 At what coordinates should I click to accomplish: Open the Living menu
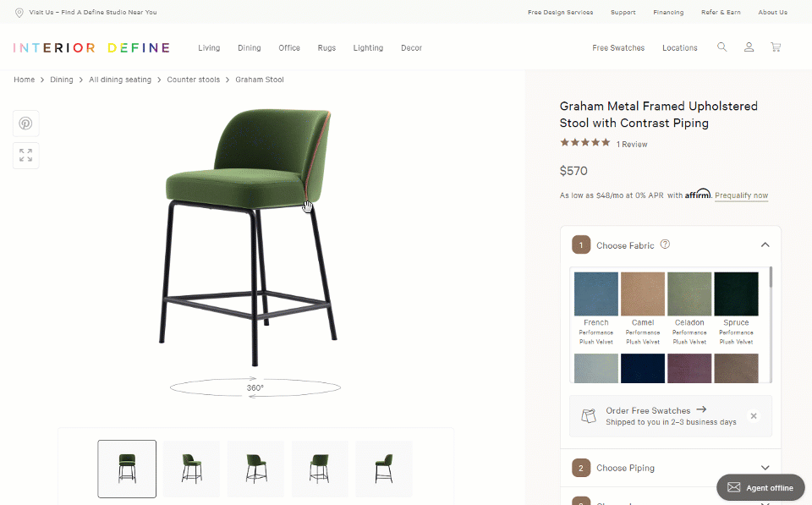[x=209, y=47]
